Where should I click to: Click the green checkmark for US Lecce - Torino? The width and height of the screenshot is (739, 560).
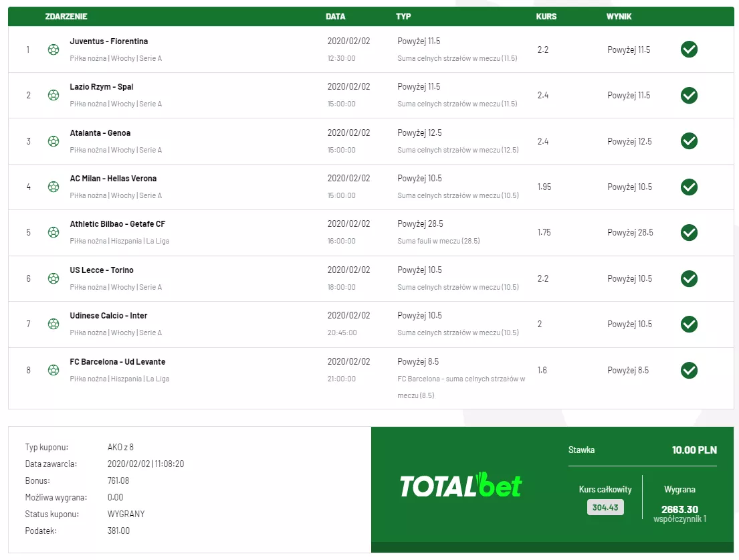pos(689,278)
